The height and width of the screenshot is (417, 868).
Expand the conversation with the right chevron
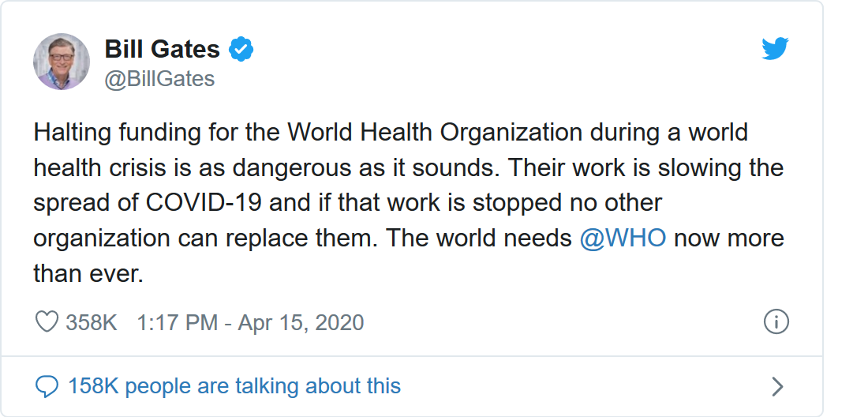(x=777, y=386)
